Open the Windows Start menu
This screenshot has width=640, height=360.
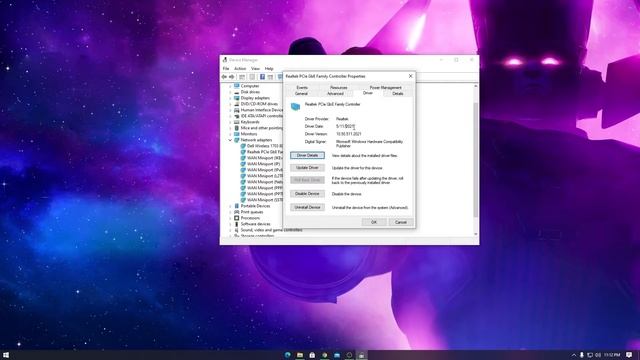click(x=6, y=355)
